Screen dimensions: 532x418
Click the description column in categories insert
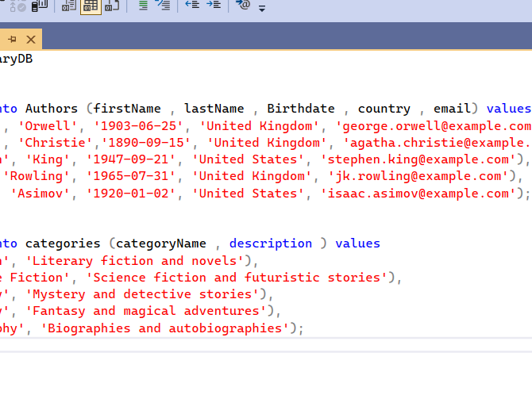tap(271, 244)
